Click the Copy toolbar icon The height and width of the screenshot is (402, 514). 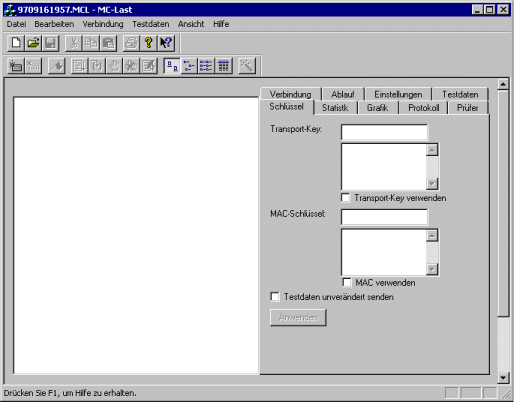91,43
